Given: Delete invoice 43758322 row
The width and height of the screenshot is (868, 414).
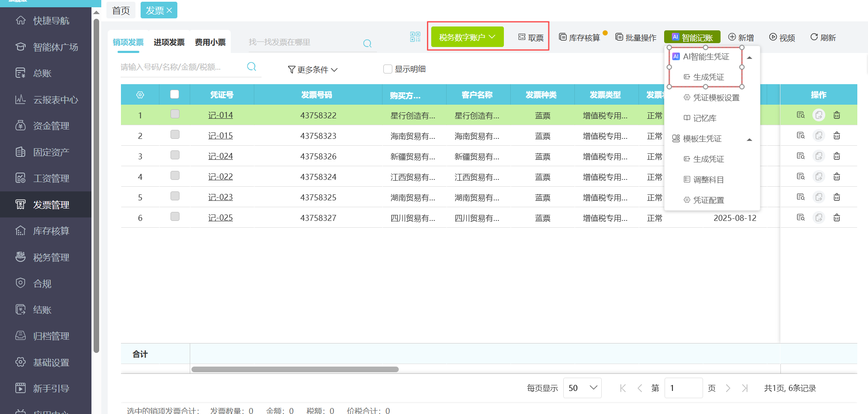Looking at the screenshot, I should pyautogui.click(x=837, y=115).
